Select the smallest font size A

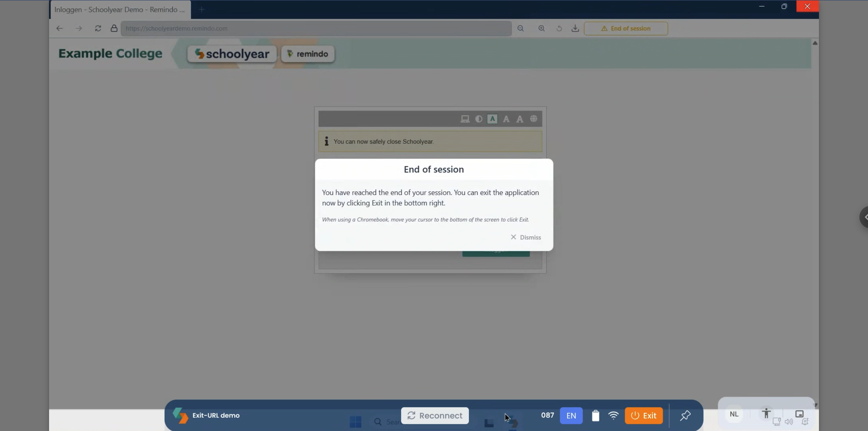(492, 119)
